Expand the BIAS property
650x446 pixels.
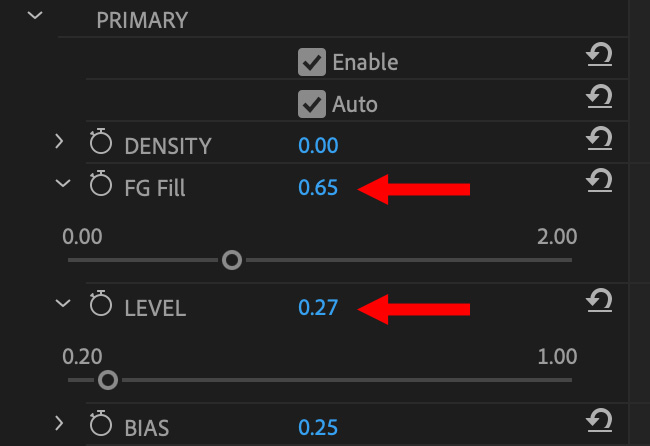pos(61,424)
